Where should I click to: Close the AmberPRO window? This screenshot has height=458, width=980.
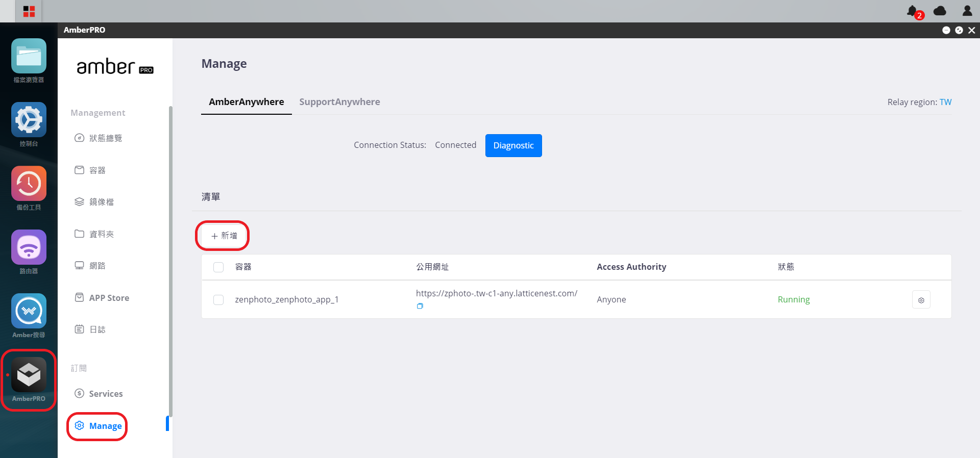(x=972, y=31)
